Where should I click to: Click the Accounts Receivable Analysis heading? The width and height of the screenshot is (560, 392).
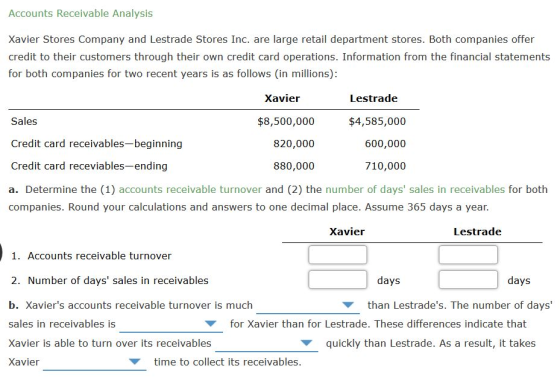[x=81, y=13]
